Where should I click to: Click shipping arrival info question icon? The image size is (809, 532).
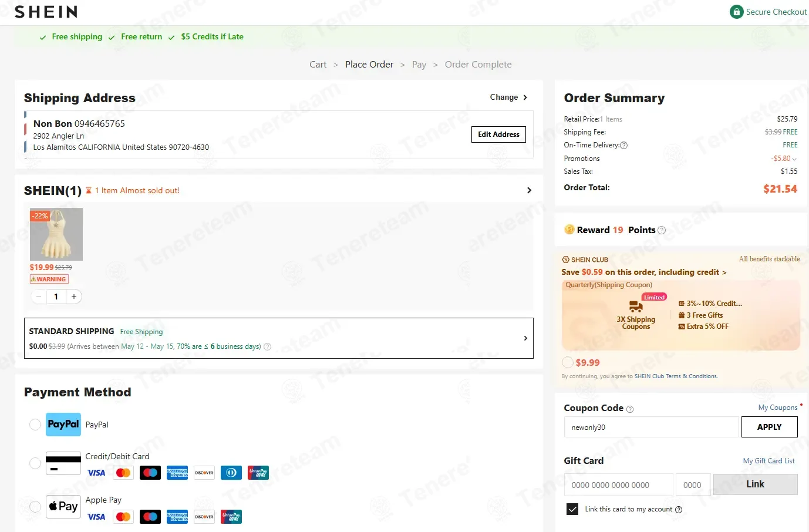(x=268, y=346)
